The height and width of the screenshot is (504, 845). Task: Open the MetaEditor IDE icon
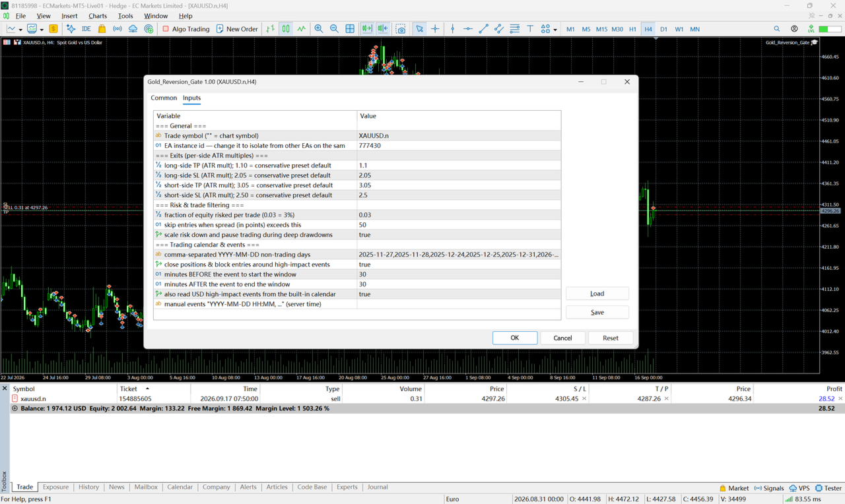[x=86, y=29]
